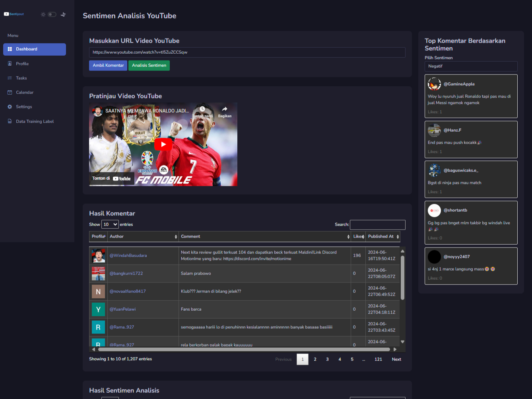
Task: Click the Bagikan share icon
Action: (x=225, y=109)
